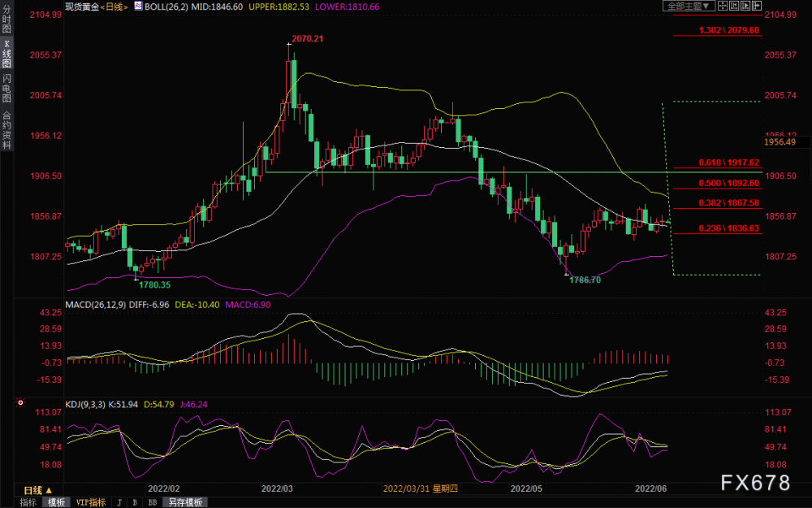Click the shift-right arrow chart icon

click(757, 6)
